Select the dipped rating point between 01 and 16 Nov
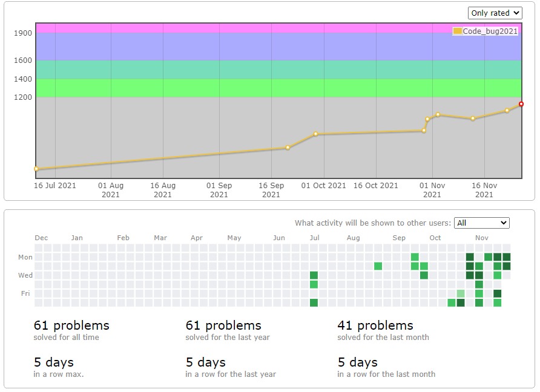 coord(473,119)
